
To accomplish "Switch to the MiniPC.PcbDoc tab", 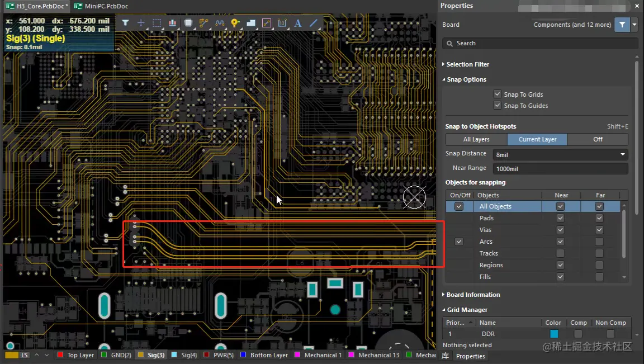I will coord(101,6).
